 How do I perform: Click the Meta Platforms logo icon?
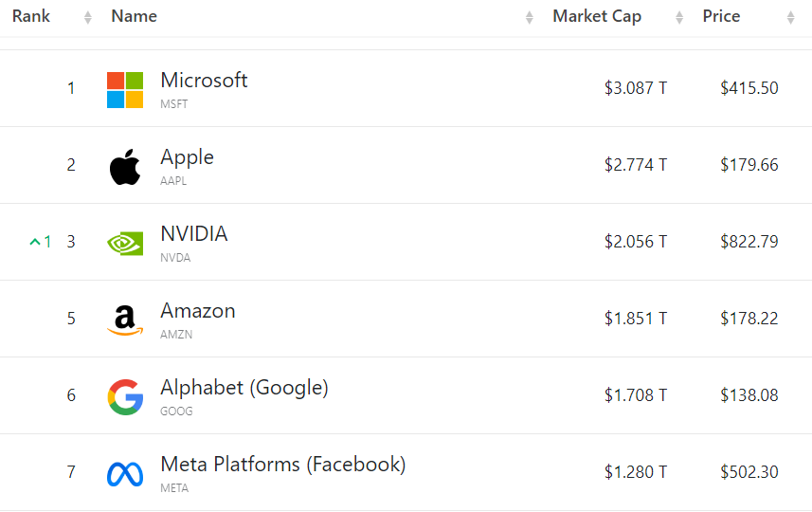click(x=125, y=474)
